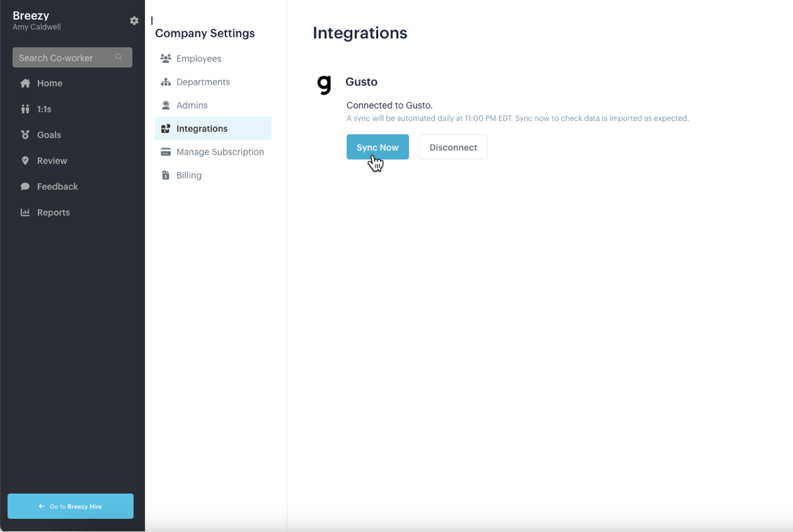This screenshot has width=793, height=532.
Task: Click the Breezy company name
Action: pos(31,16)
